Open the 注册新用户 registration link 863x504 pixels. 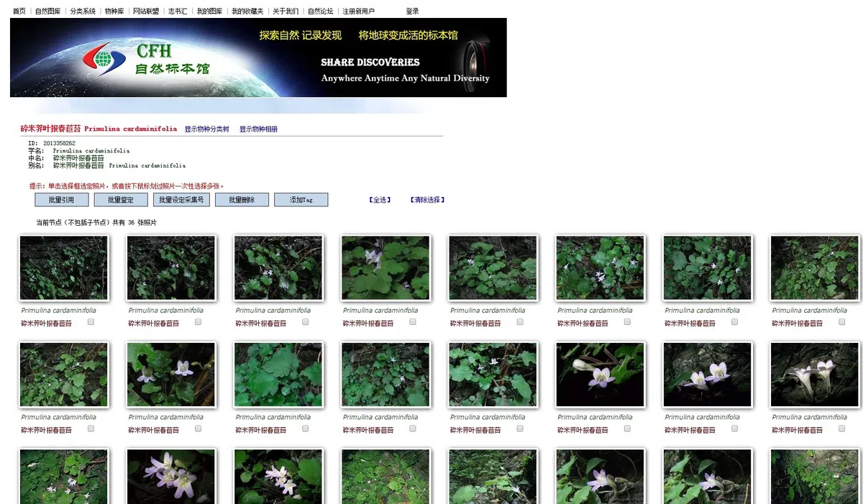(358, 12)
